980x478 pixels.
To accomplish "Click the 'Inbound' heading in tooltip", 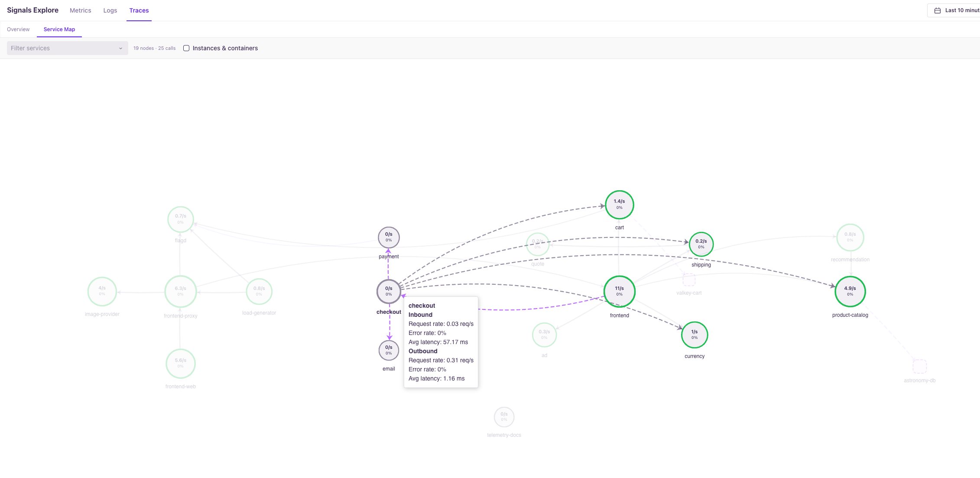I will click(420, 315).
